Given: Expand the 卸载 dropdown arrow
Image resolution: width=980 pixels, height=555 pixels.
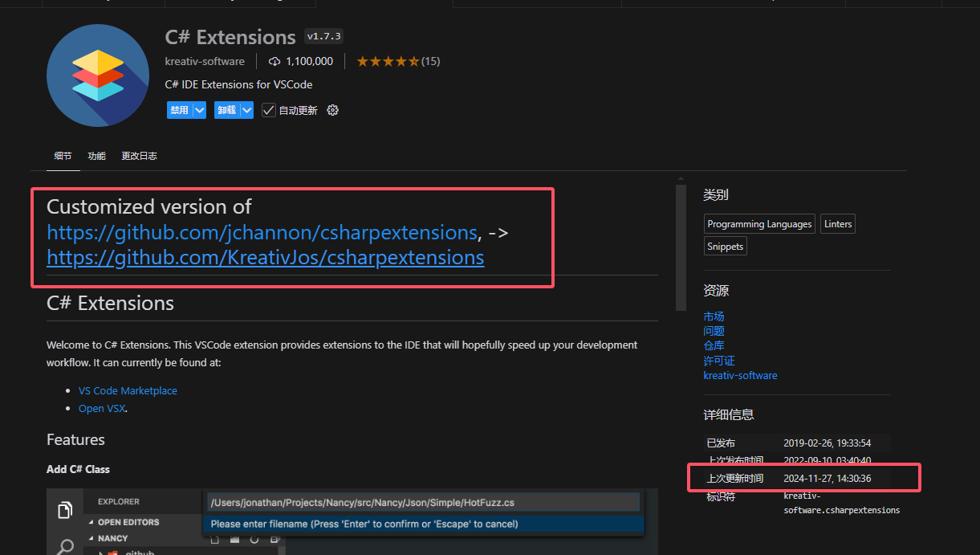Looking at the screenshot, I should click(x=246, y=110).
